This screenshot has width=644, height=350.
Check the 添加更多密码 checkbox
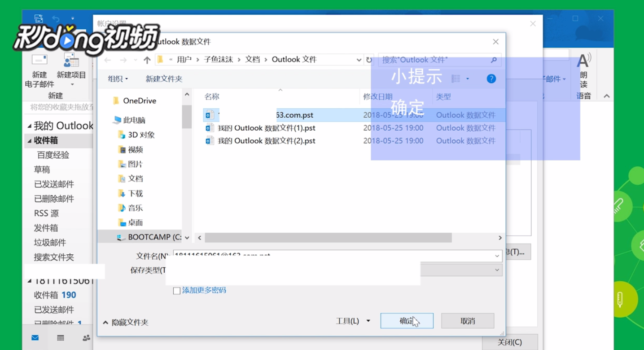click(177, 291)
